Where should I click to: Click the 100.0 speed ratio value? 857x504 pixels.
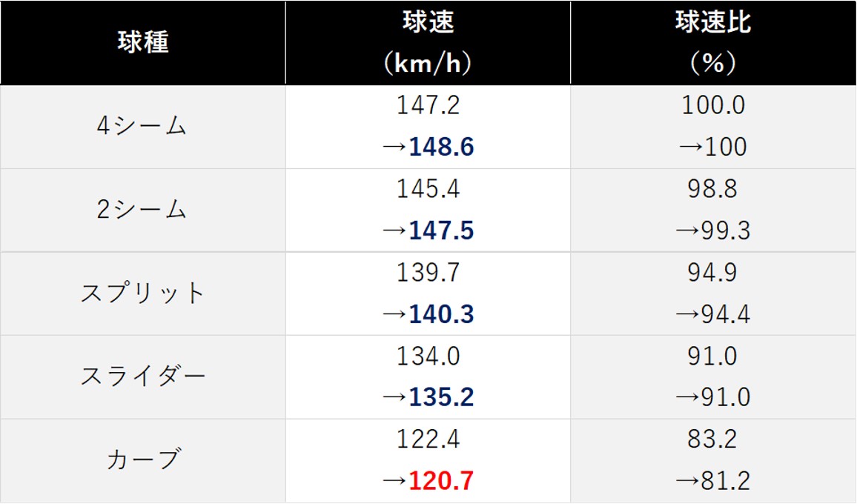[x=713, y=105]
